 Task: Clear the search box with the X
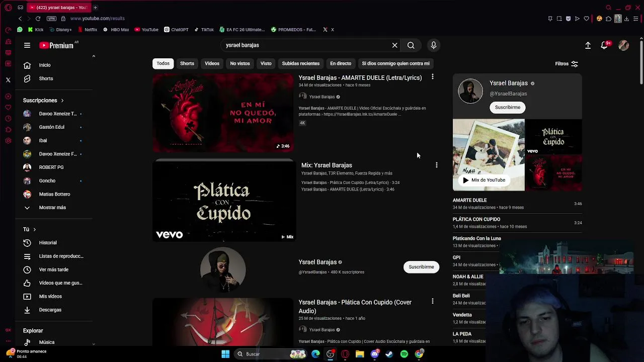[x=395, y=45]
